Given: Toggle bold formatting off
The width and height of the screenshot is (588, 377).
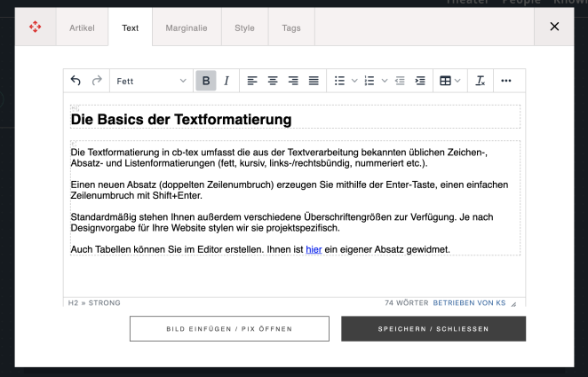Looking at the screenshot, I should pos(206,81).
